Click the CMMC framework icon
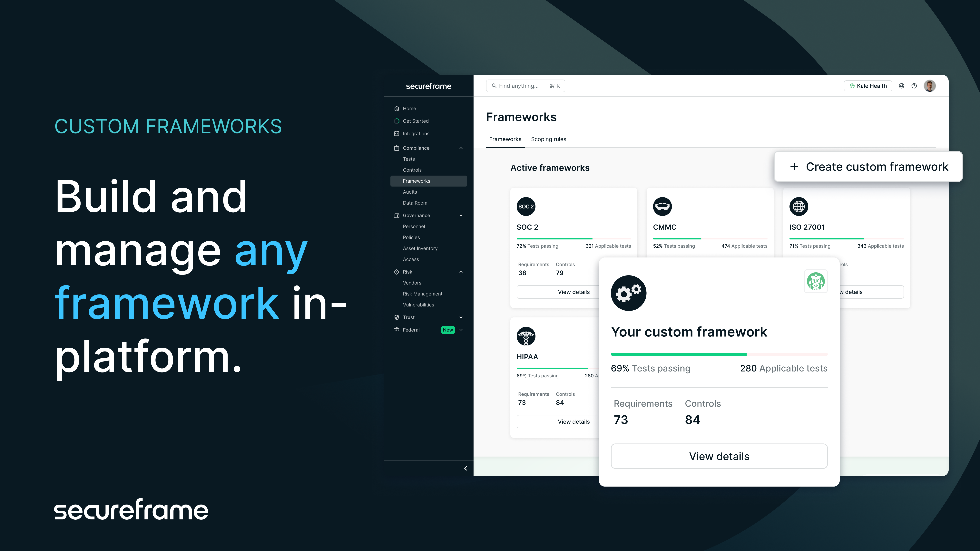980x551 pixels. pos(662,207)
